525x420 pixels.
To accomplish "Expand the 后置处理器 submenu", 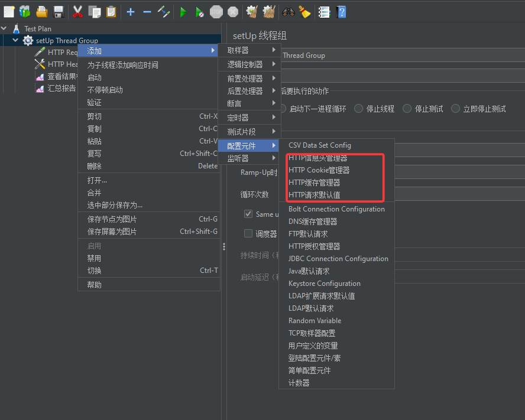I will (249, 91).
